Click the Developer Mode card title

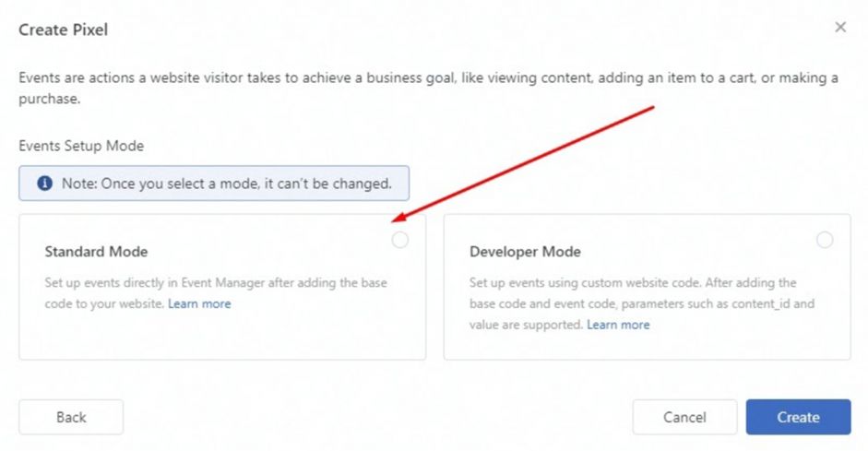pos(525,252)
